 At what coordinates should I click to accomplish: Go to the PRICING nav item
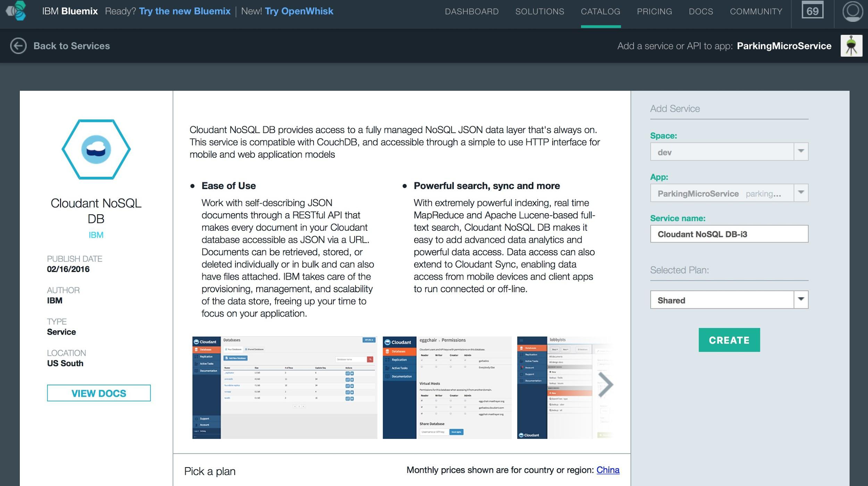point(654,11)
